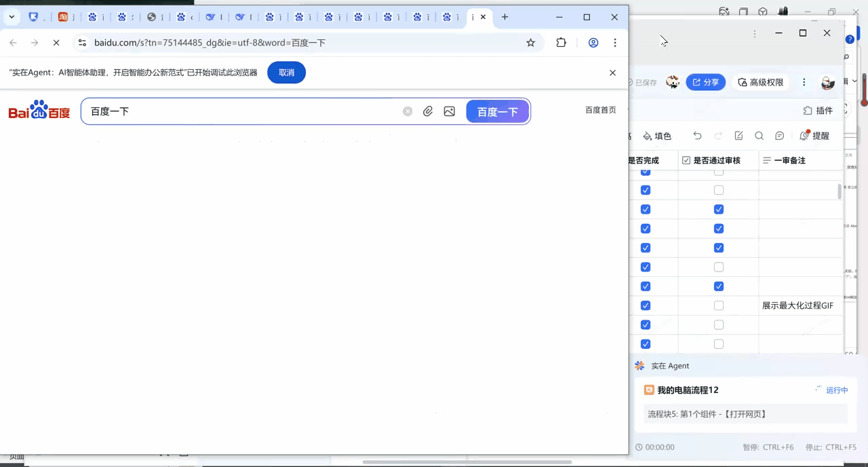Click into the Baidu search input field
Screen dimensions: 868x467
tap(237, 111)
